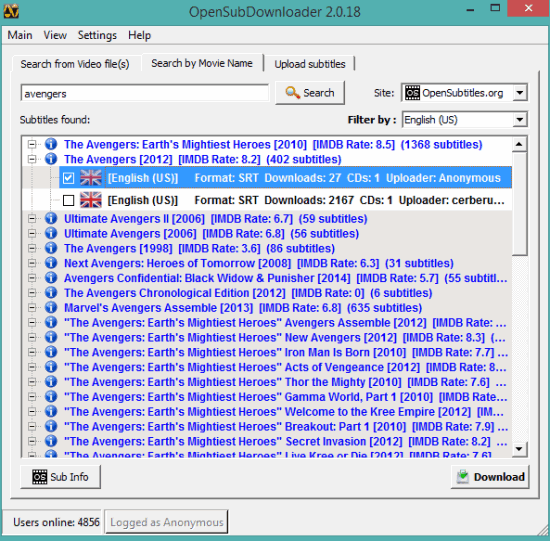550x541 pixels.
Task: Click the Sub Info button
Action: tap(60, 477)
